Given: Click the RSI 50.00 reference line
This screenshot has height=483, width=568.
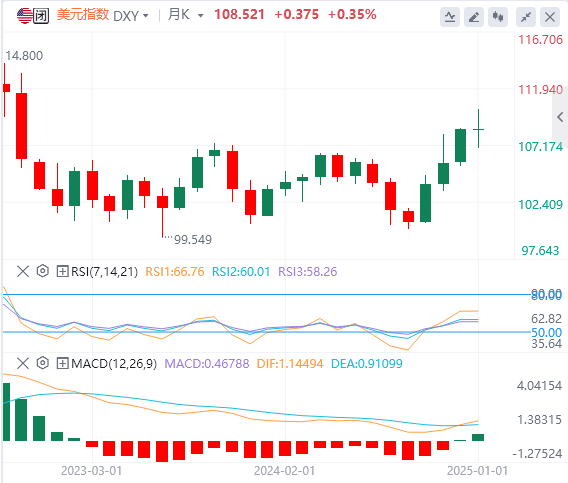Looking at the screenshot, I should (x=266, y=332).
